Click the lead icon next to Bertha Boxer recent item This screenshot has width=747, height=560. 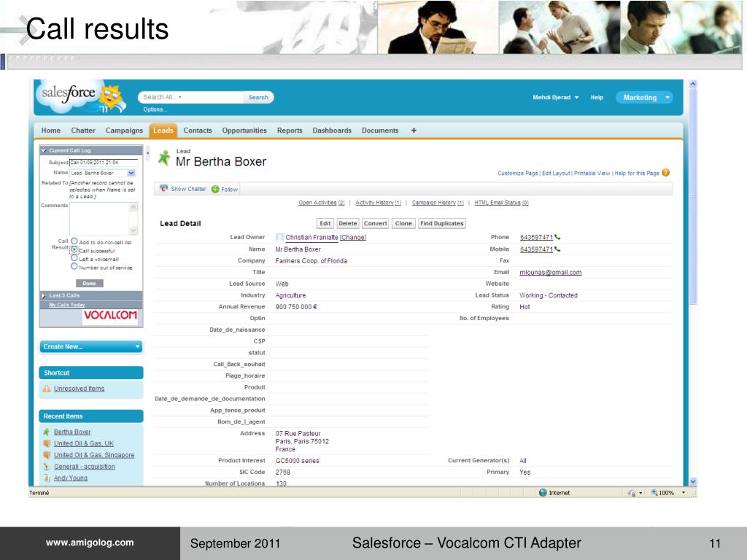(x=46, y=432)
